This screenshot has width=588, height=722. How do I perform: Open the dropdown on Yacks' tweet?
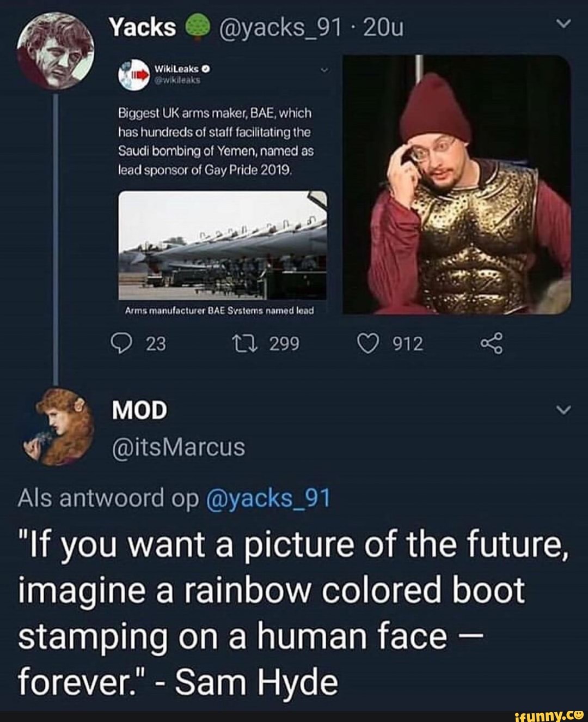563,23
